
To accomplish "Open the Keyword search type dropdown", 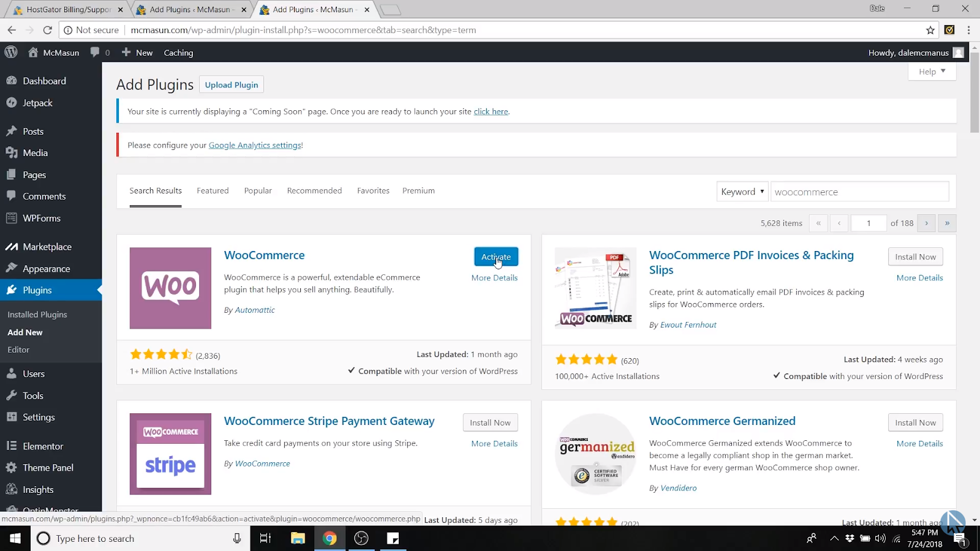I will pos(742,192).
